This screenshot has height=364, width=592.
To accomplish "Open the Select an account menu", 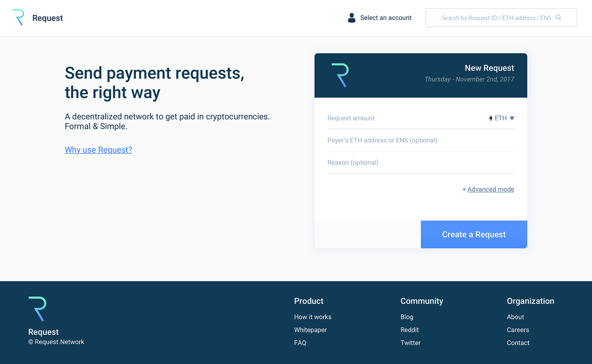I will (x=380, y=18).
